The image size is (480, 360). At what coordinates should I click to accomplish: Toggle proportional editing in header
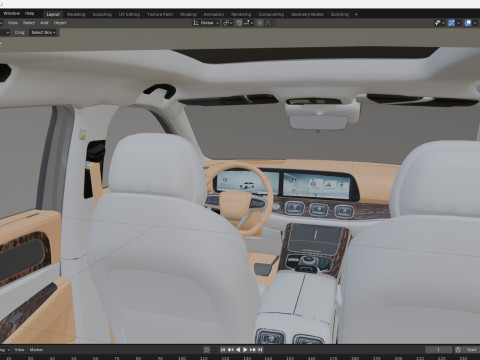(x=260, y=23)
